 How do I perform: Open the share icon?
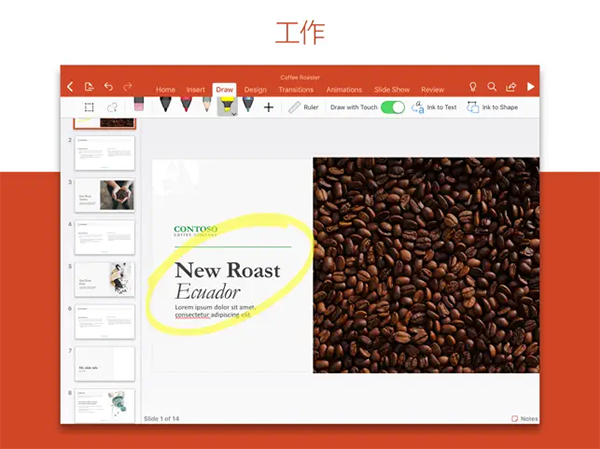click(511, 88)
